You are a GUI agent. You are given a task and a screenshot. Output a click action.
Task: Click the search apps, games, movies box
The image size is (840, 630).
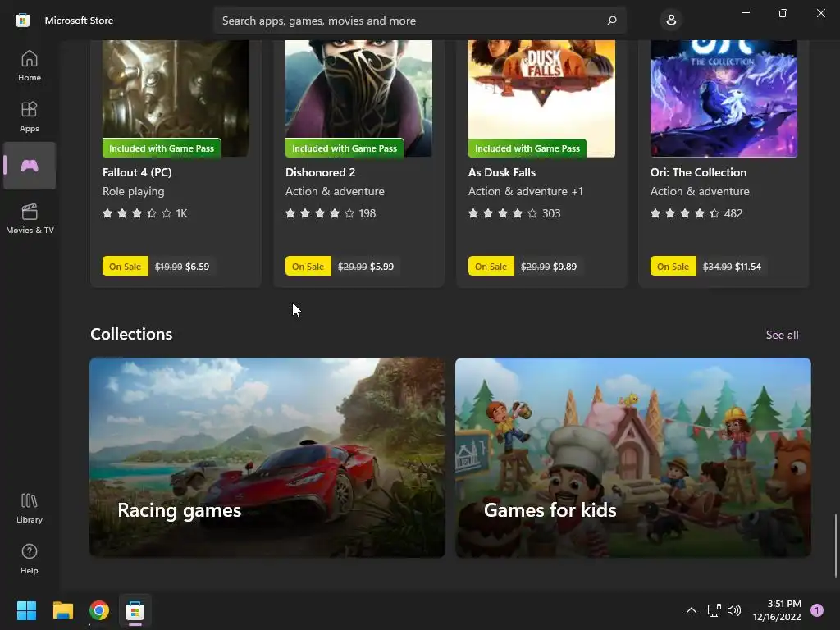tap(420, 21)
